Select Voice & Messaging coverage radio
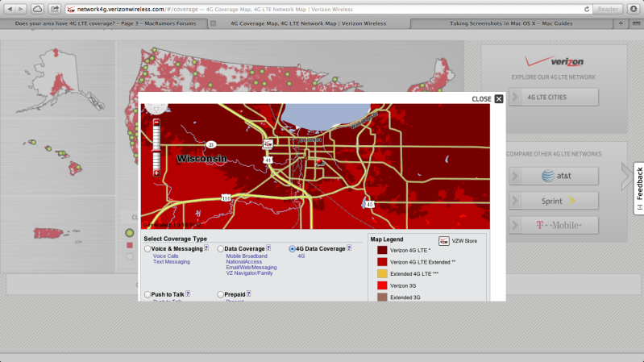Image resolution: width=644 pixels, height=362 pixels. [147, 249]
